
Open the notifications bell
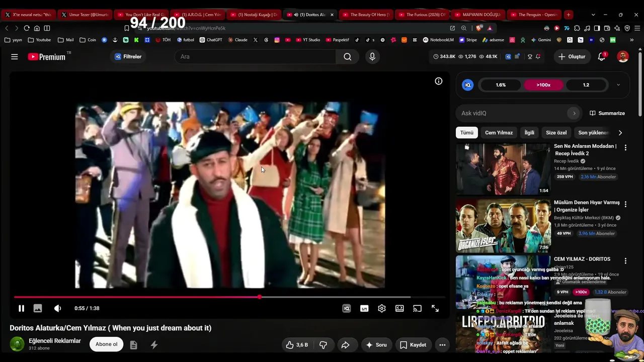(602, 57)
